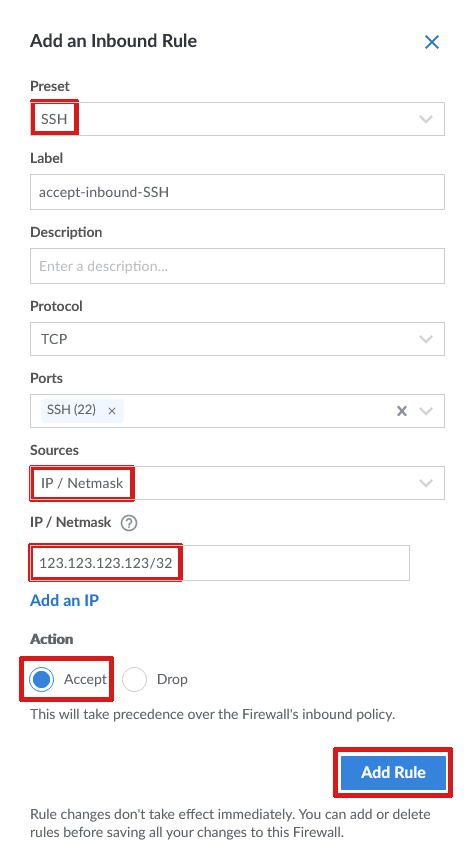Click the Add Rule button
474x852 pixels.
[x=393, y=772]
